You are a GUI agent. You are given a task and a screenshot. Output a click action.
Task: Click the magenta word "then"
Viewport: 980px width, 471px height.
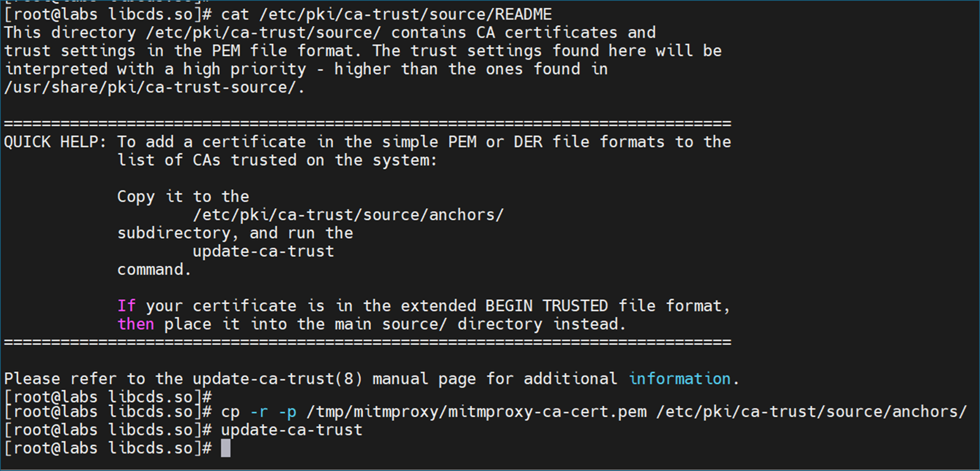136,324
